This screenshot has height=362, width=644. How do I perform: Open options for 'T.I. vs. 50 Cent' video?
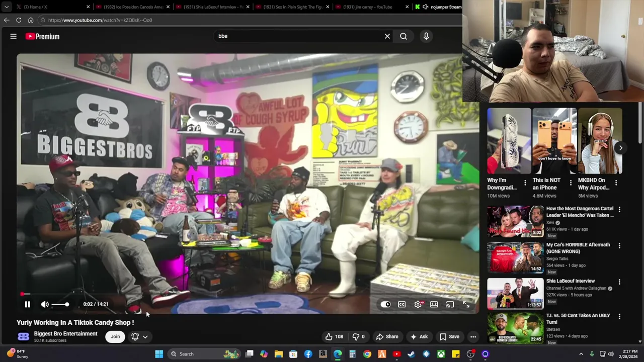(x=619, y=316)
